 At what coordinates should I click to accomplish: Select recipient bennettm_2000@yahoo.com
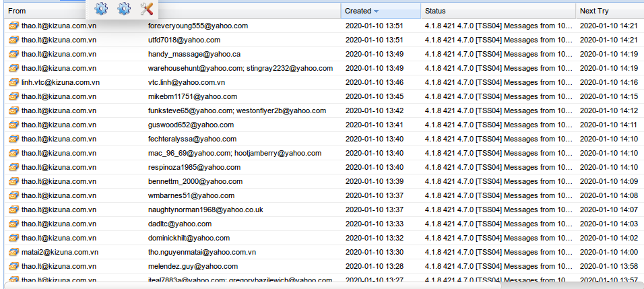195,181
